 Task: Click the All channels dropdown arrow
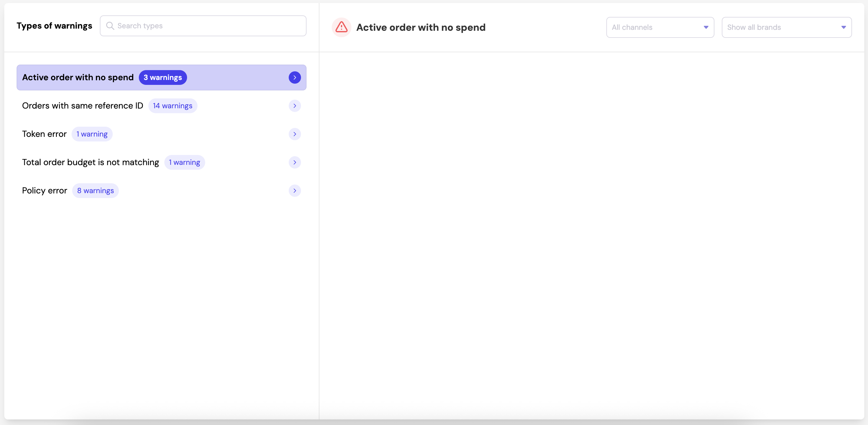tap(706, 27)
